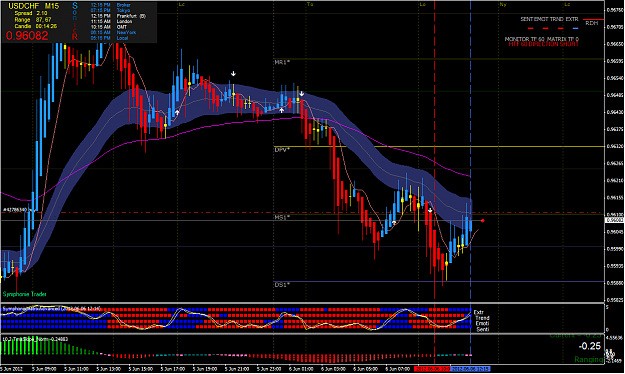Click the Emoti row label in matrix panel
This screenshot has width=625, height=374.
pyautogui.click(x=482, y=323)
